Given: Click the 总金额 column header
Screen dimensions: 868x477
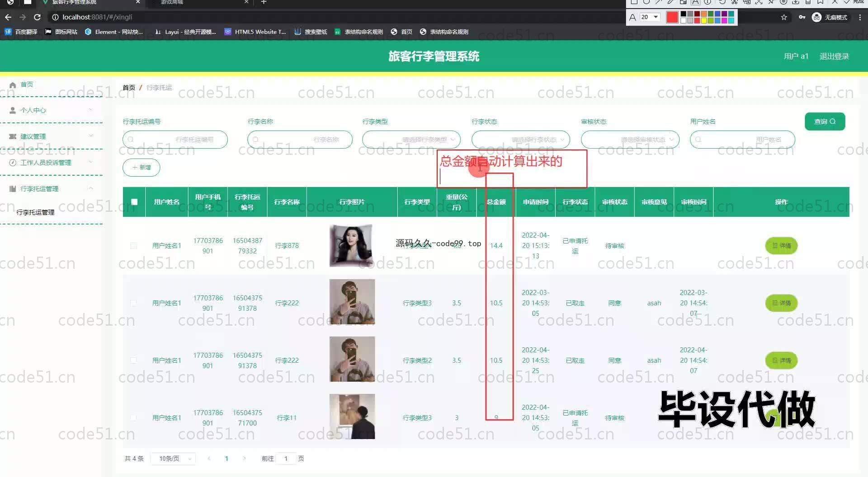Looking at the screenshot, I should [x=496, y=202].
